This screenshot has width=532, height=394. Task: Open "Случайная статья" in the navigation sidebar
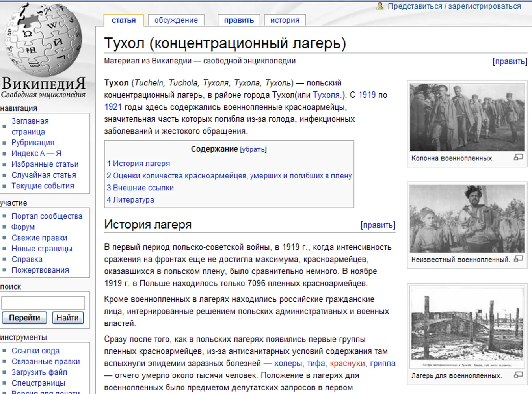coord(44,175)
